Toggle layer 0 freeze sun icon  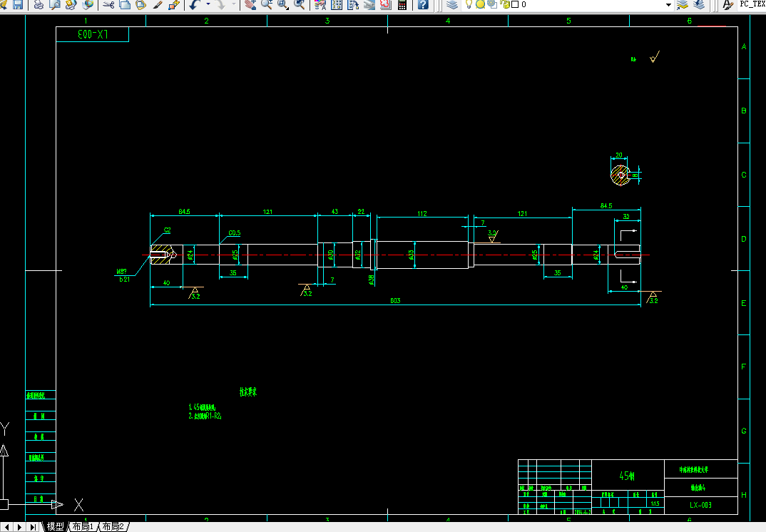(x=480, y=4)
